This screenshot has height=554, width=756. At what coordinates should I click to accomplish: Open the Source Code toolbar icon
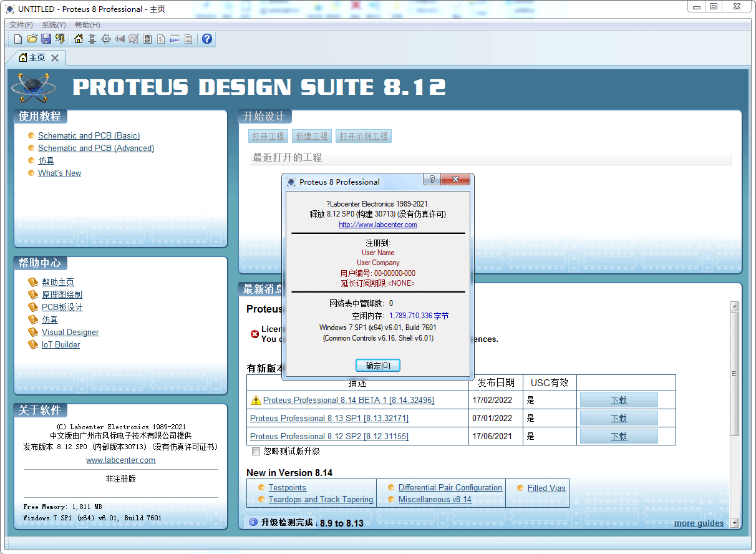pyautogui.click(x=175, y=39)
